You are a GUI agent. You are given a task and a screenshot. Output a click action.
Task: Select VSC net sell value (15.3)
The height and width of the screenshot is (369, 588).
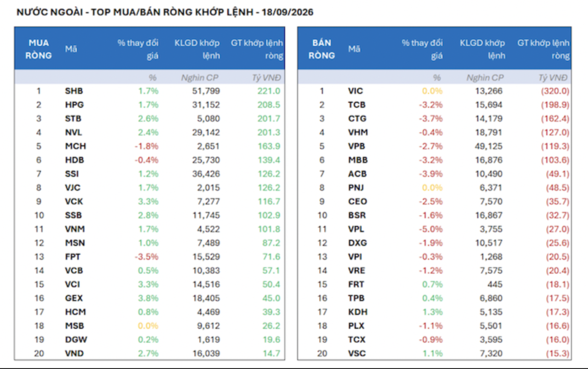(557, 353)
